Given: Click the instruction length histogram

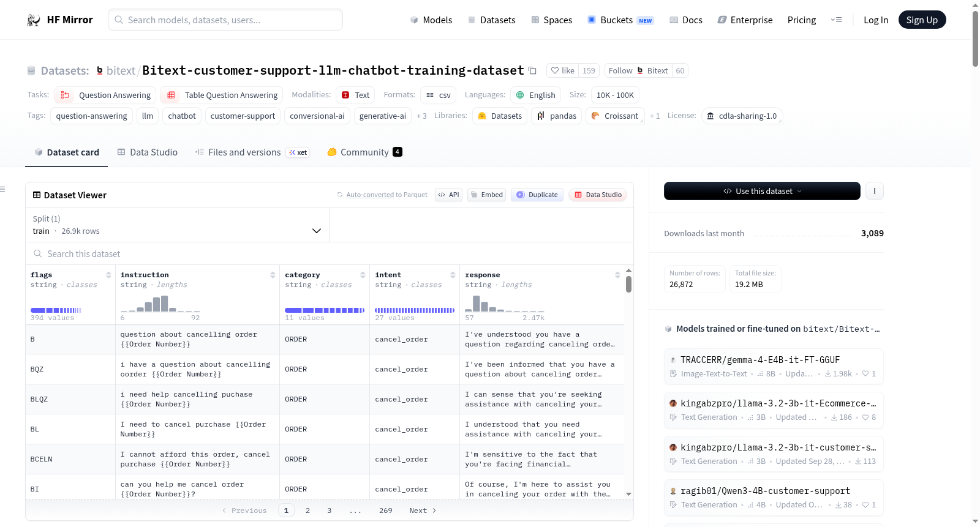Looking at the screenshot, I should point(160,304).
